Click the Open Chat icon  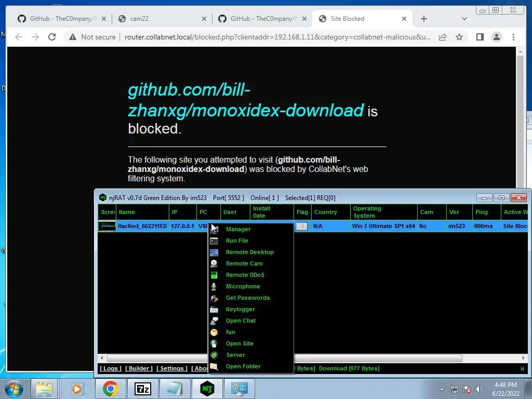[x=214, y=321]
